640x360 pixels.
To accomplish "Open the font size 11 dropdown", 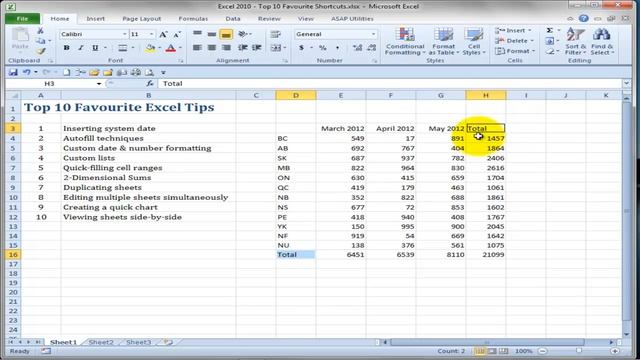I will [x=151, y=34].
